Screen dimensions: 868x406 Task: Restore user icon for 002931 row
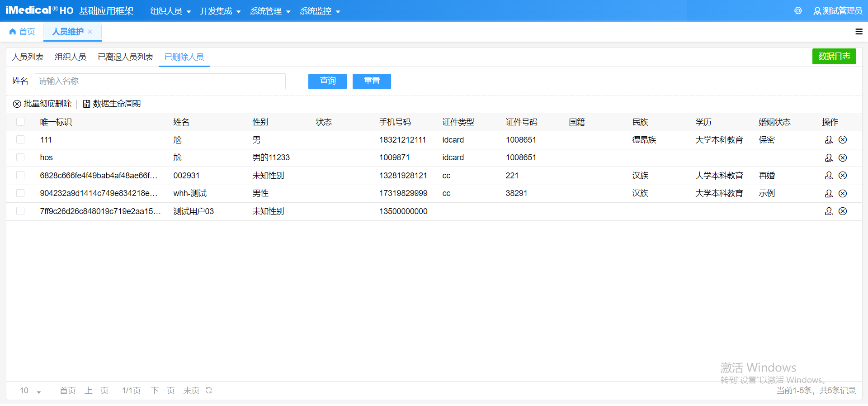[x=829, y=176]
